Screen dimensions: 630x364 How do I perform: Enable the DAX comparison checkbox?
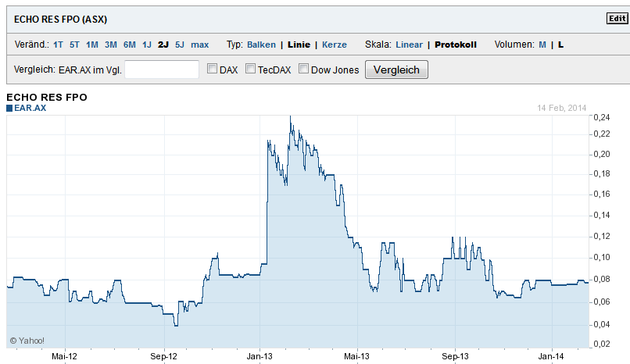tap(212, 70)
